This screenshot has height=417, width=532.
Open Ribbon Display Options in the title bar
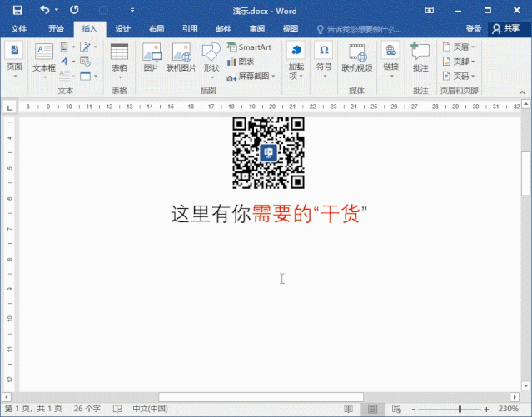[430, 10]
